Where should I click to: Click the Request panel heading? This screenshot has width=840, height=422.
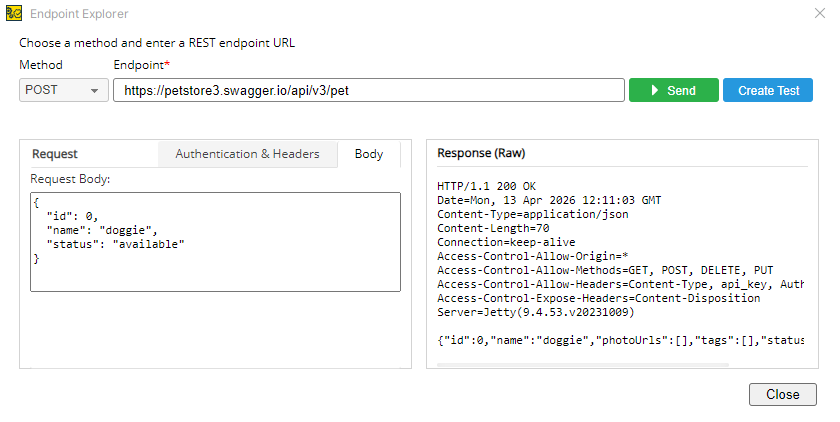point(55,154)
